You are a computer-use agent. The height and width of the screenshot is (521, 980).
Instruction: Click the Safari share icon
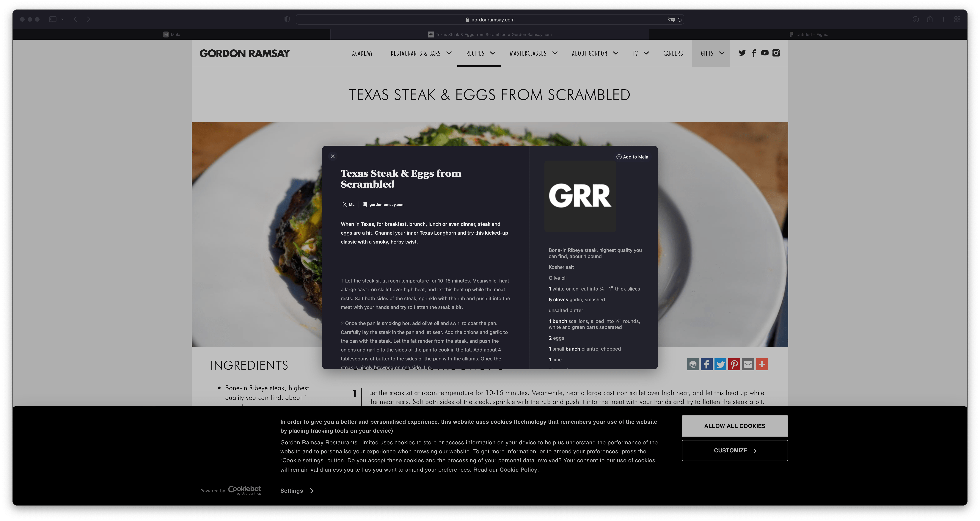point(929,19)
